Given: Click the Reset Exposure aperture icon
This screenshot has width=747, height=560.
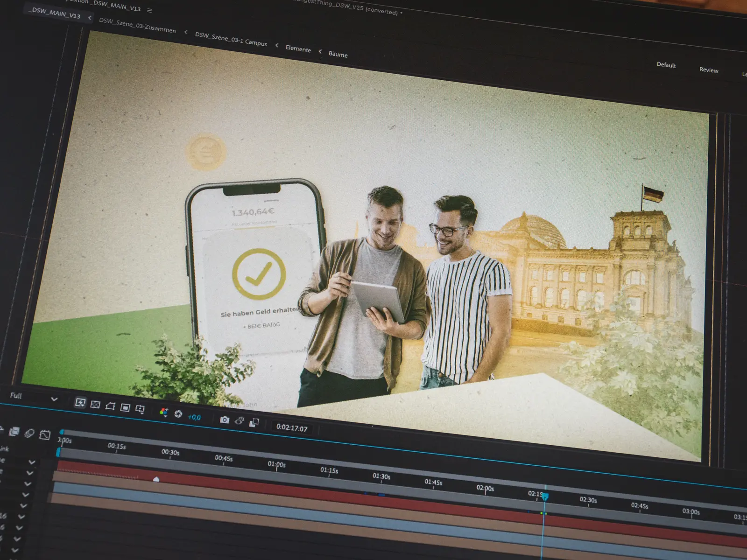Looking at the screenshot, I should click(178, 413).
